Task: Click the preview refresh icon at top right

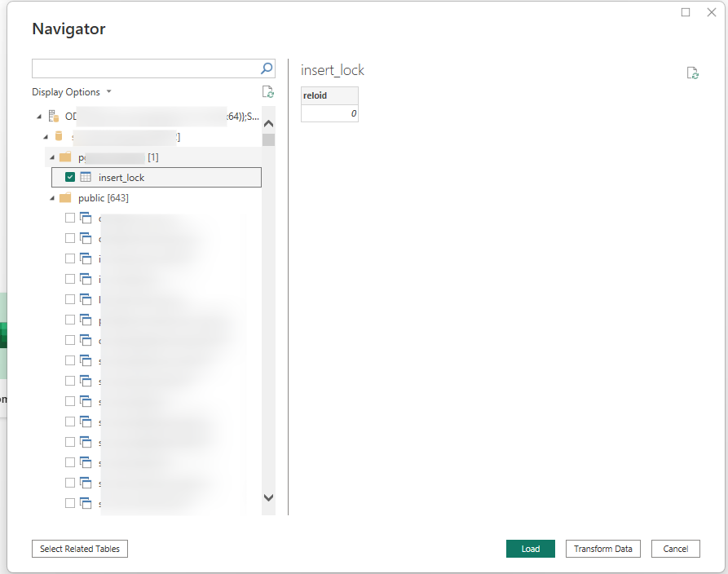Action: (x=693, y=73)
